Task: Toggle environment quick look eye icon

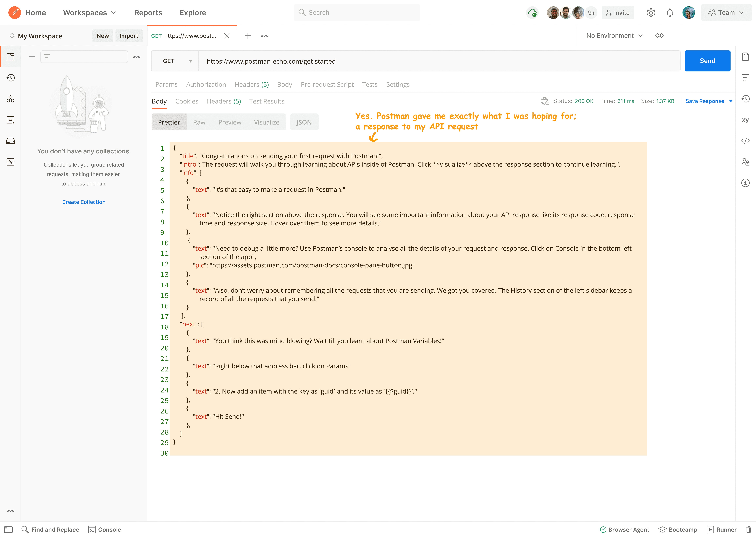Action: (x=659, y=36)
